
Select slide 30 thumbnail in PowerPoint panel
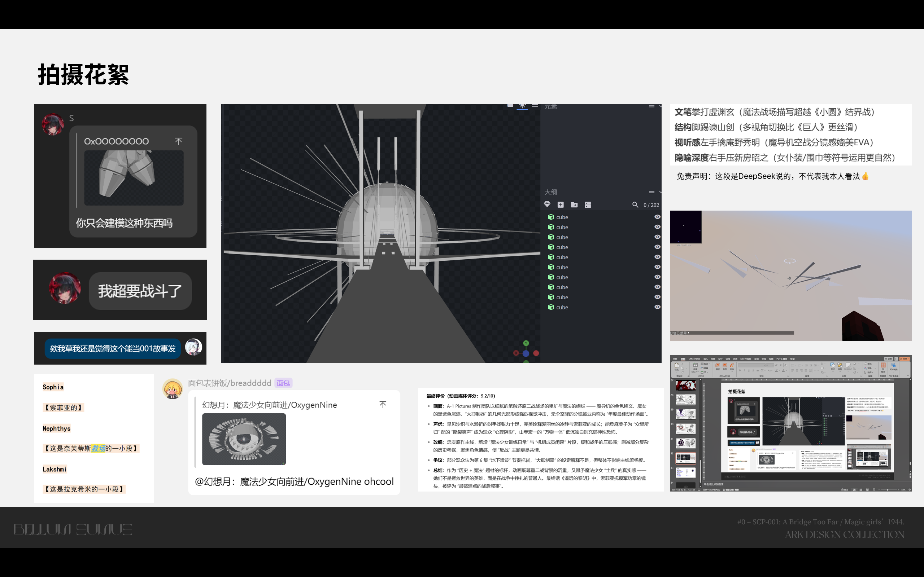pyautogui.click(x=686, y=428)
